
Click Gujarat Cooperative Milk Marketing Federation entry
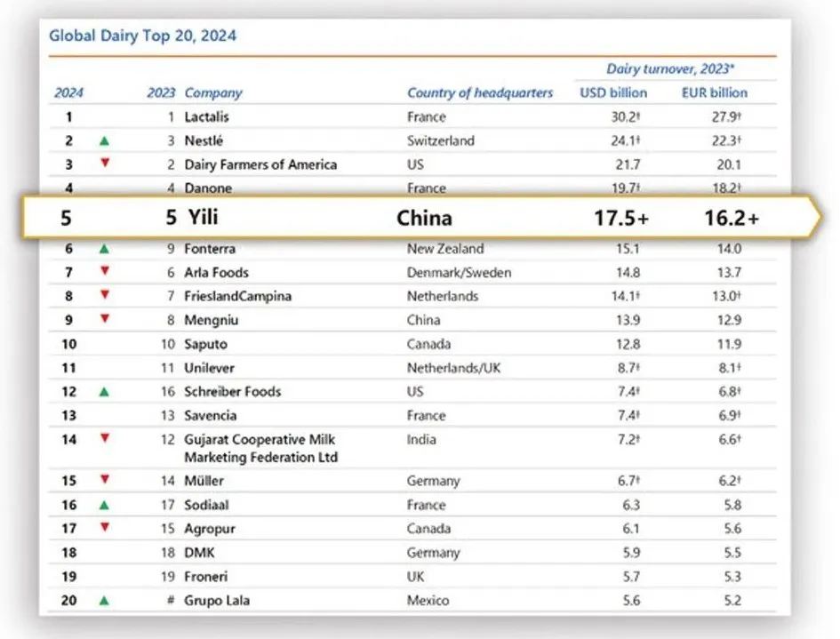(261, 448)
